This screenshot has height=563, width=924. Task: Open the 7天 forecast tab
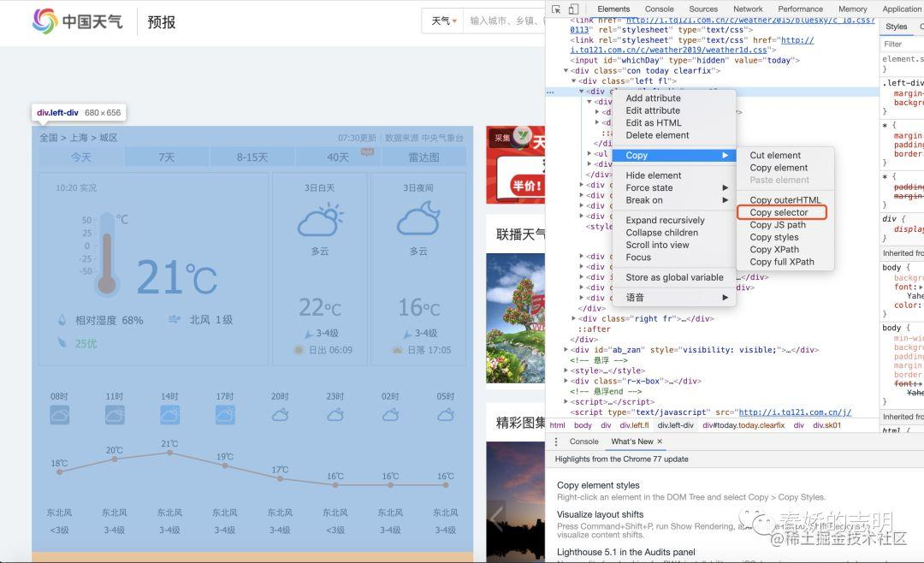click(167, 157)
